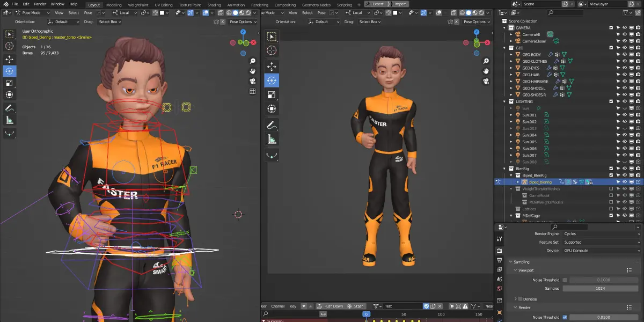
Task: Uncheck the CAMERA collection checkbox
Action: click(611, 27)
